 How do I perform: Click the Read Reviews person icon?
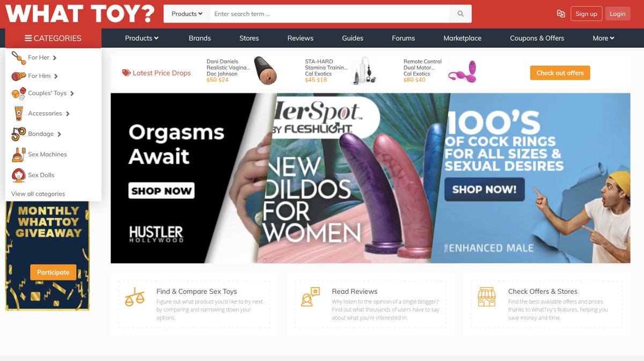click(x=310, y=297)
